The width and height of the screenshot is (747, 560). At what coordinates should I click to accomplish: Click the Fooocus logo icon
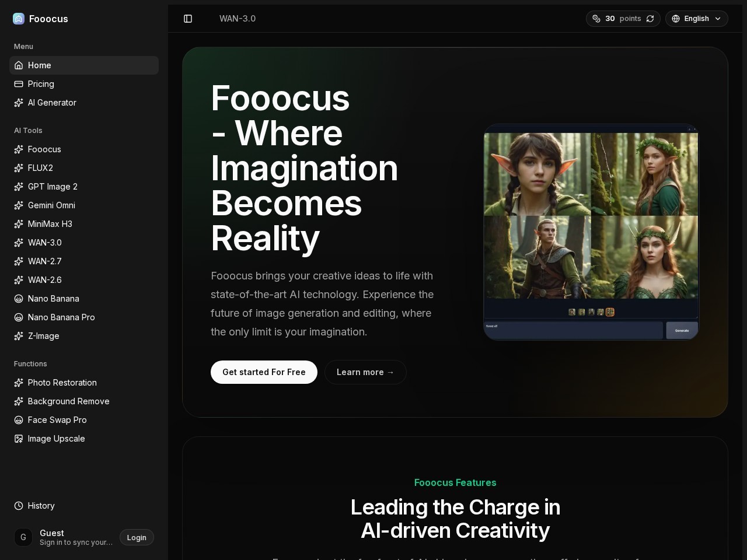19,19
